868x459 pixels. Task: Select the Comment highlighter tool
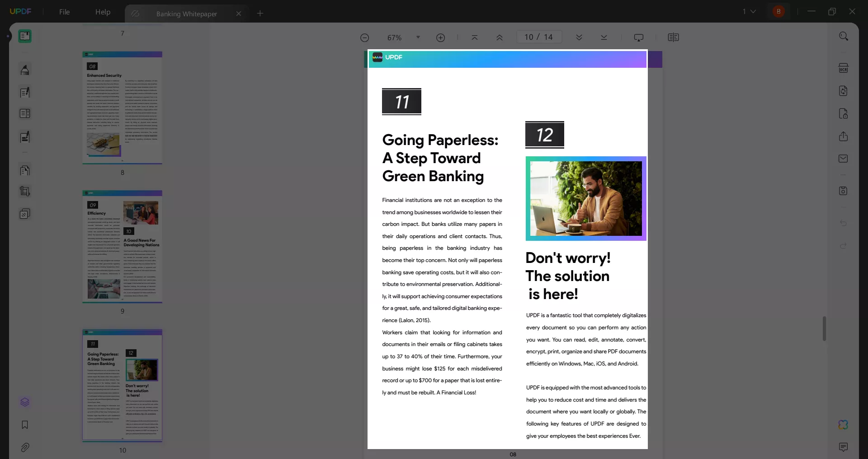(25, 70)
